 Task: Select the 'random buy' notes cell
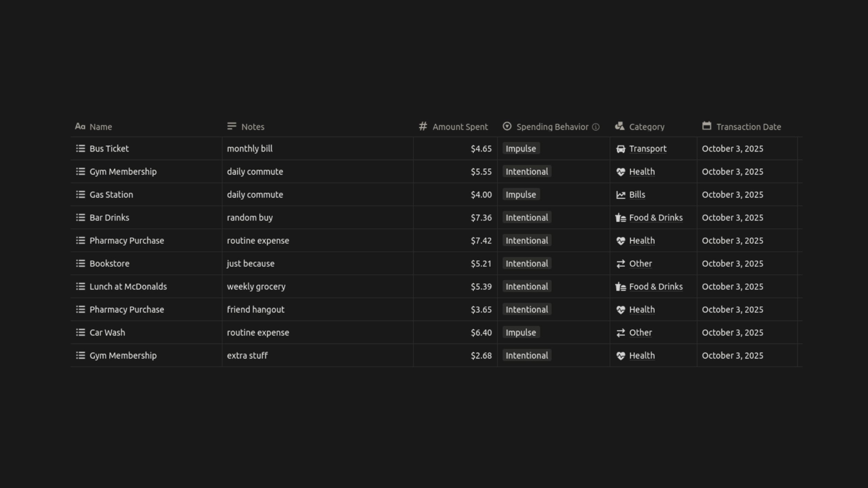(x=318, y=218)
